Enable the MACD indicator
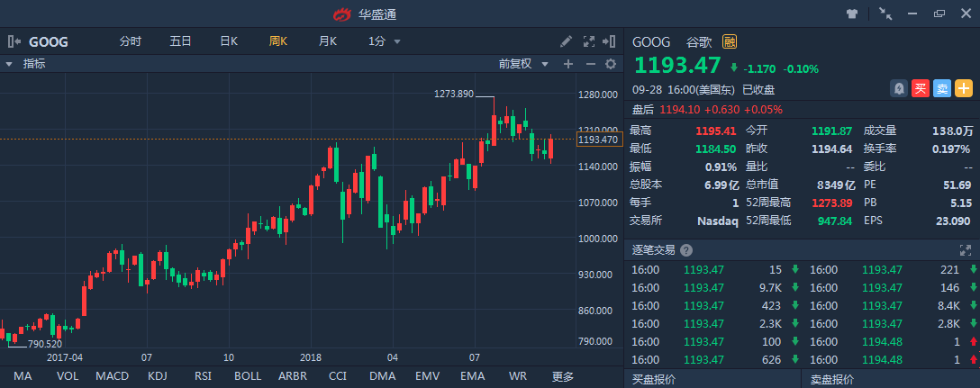The width and height of the screenshot is (980, 388). (112, 376)
